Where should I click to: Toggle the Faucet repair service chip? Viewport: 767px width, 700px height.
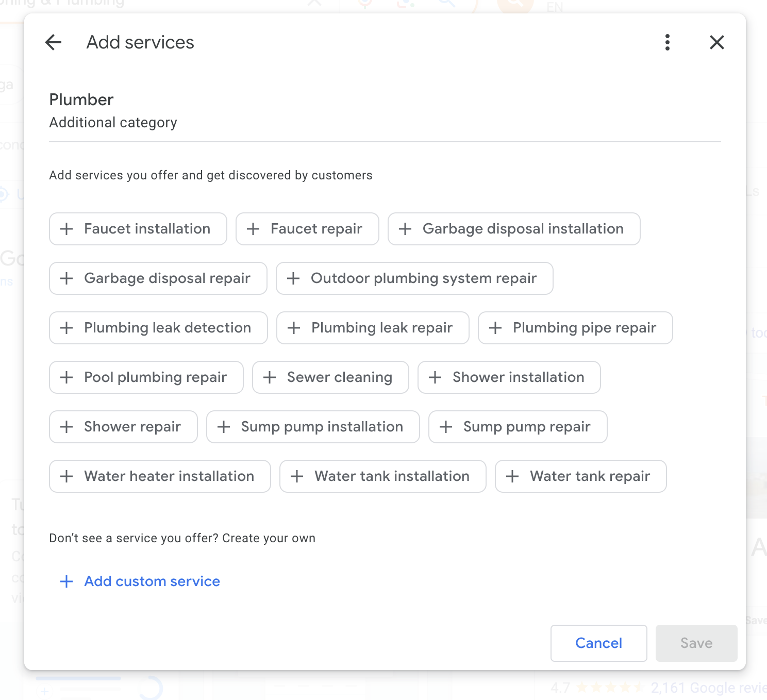(x=307, y=229)
